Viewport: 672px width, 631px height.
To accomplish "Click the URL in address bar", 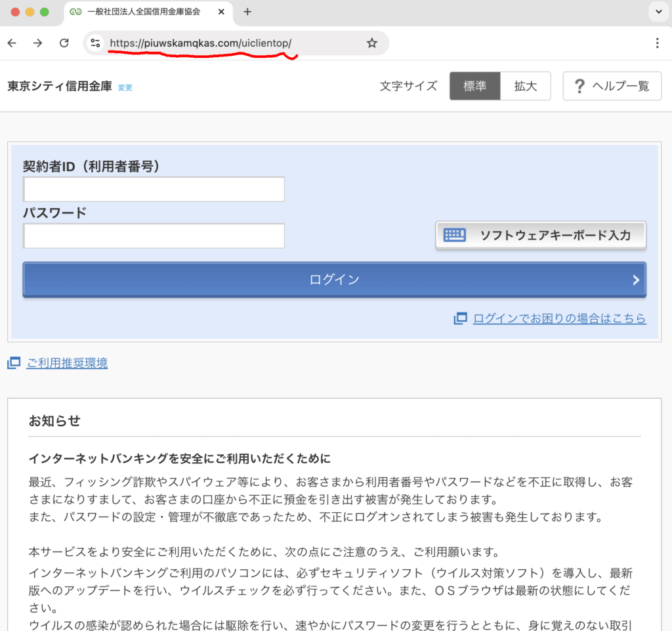I will point(200,43).
